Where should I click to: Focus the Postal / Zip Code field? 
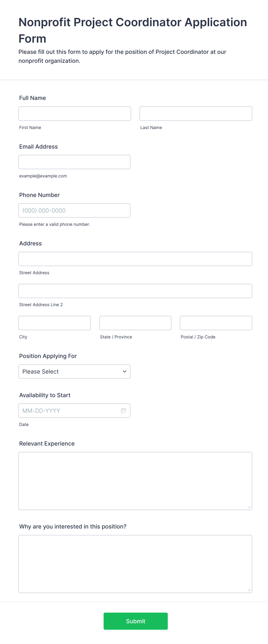click(x=216, y=323)
